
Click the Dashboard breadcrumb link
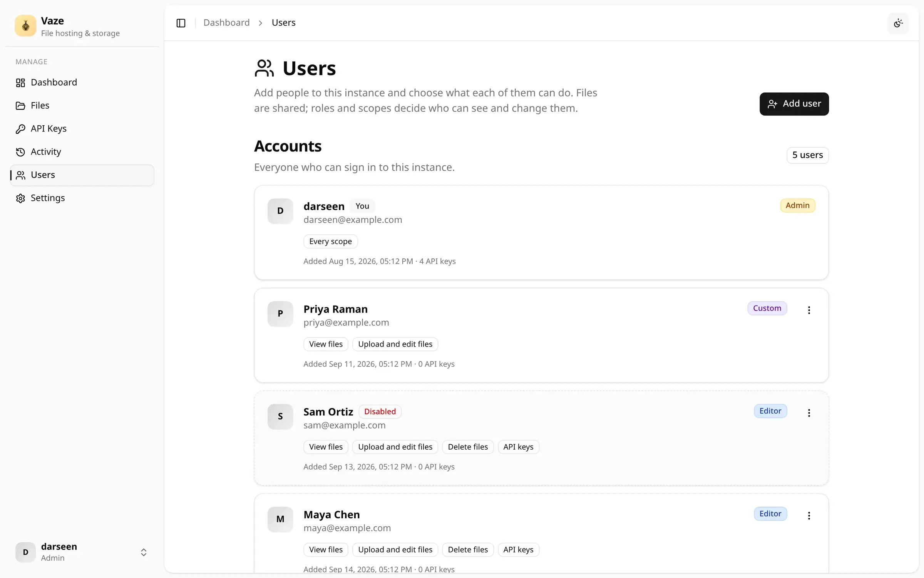(x=226, y=23)
